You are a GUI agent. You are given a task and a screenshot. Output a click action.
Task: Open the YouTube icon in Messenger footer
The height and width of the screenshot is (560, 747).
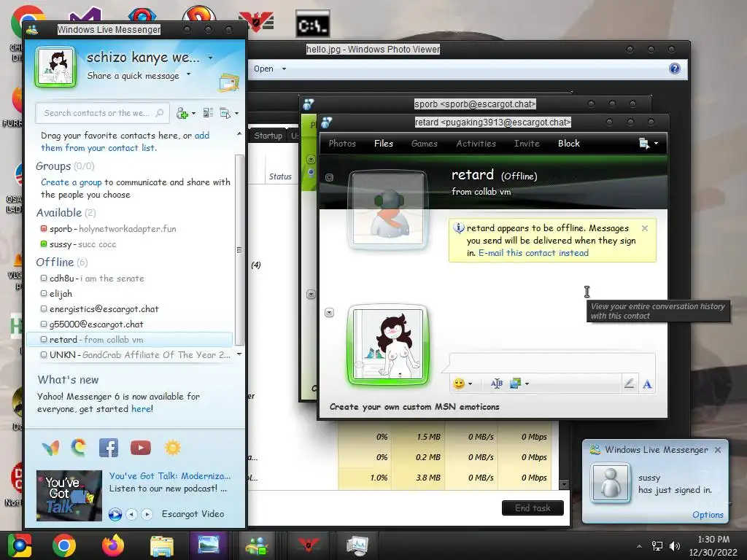[x=141, y=448]
